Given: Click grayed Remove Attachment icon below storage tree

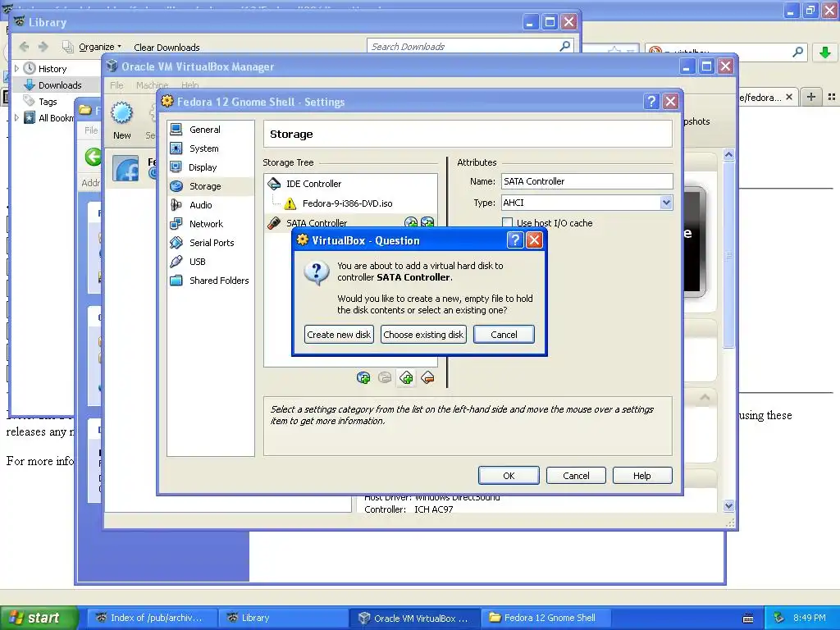Looking at the screenshot, I should tap(385, 378).
